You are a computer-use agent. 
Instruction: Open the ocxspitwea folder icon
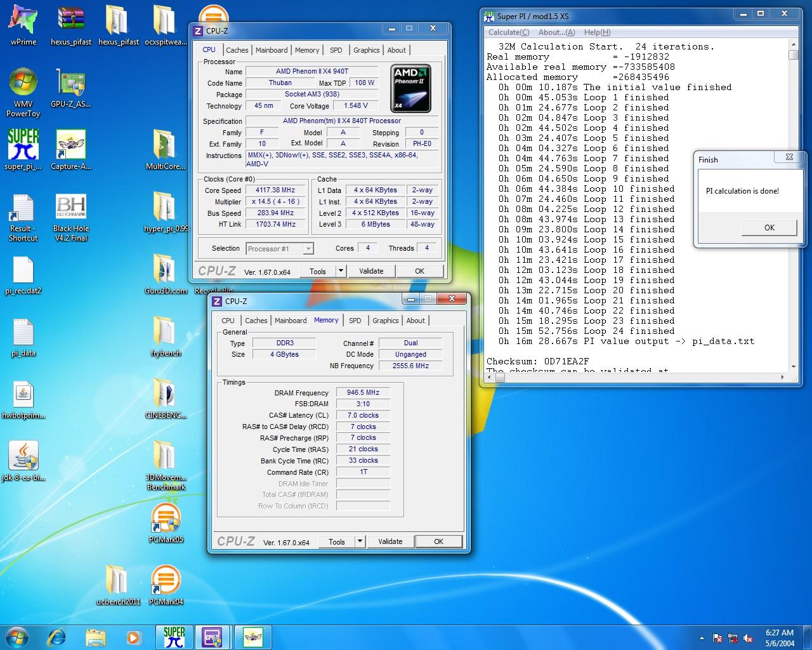click(165, 25)
